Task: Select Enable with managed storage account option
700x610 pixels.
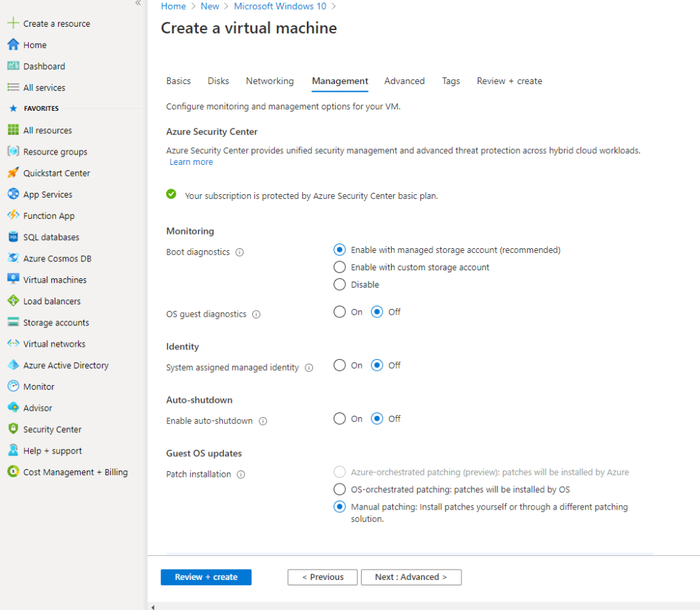Action: click(340, 250)
